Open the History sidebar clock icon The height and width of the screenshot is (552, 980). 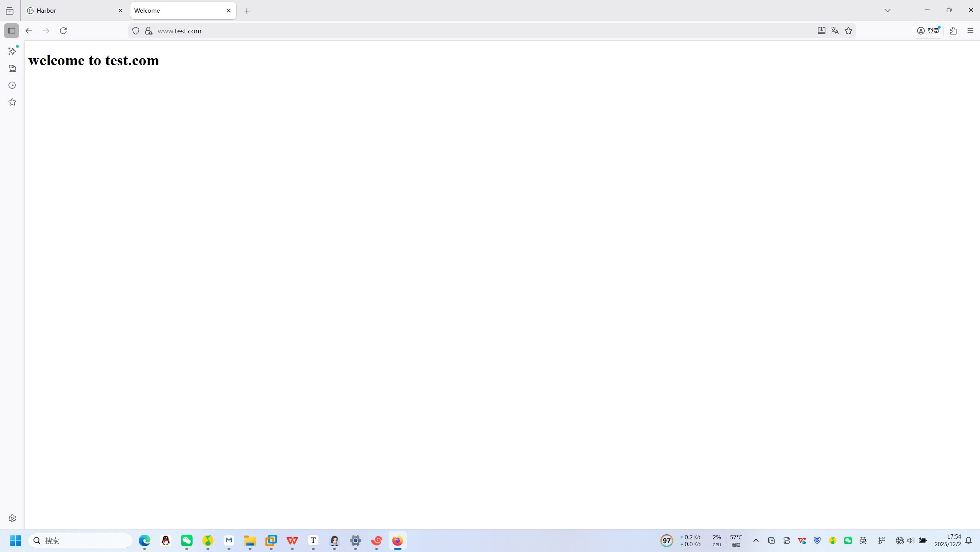tap(12, 85)
